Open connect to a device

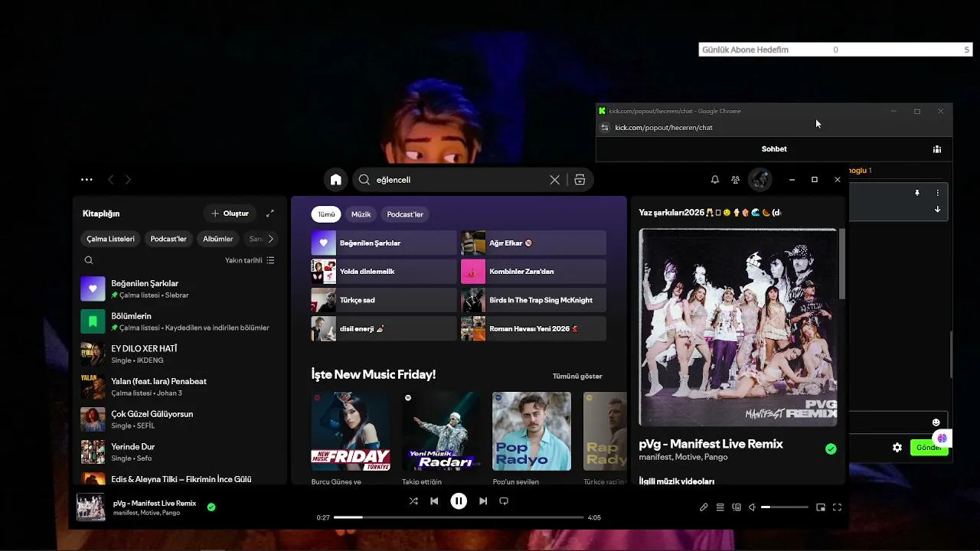tap(737, 507)
